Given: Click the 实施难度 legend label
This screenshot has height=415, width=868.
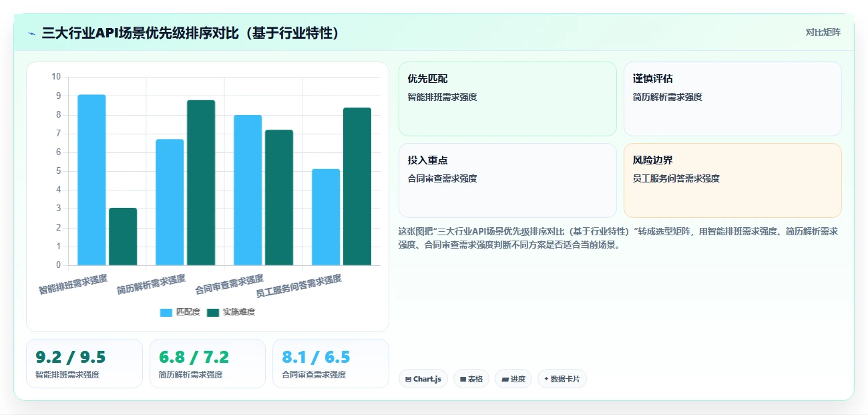Looking at the screenshot, I should (x=239, y=312).
